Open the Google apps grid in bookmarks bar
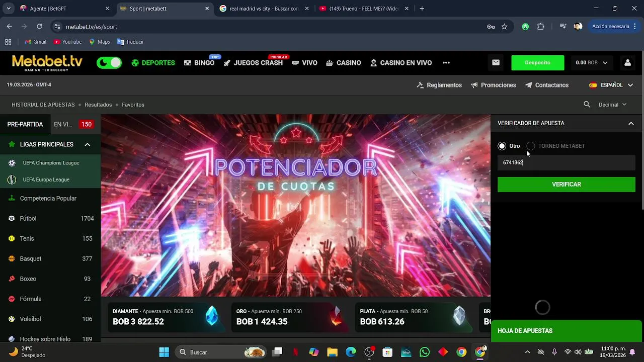Image resolution: width=644 pixels, height=362 pixels. point(8,42)
